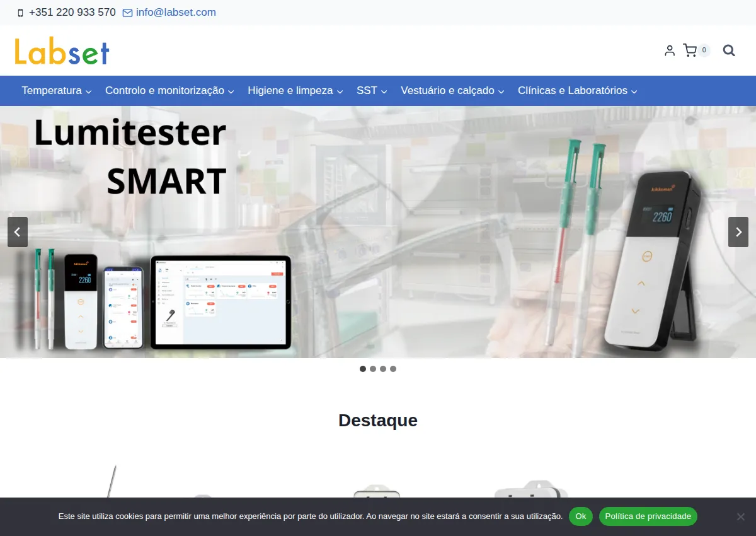Click the Labset logo
Image resolution: width=756 pixels, height=536 pixels.
click(x=62, y=51)
